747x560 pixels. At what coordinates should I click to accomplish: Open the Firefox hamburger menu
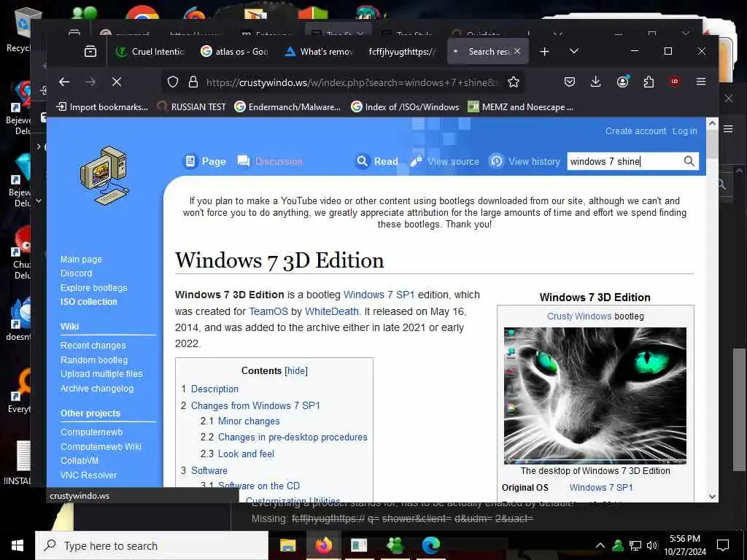coord(701,82)
